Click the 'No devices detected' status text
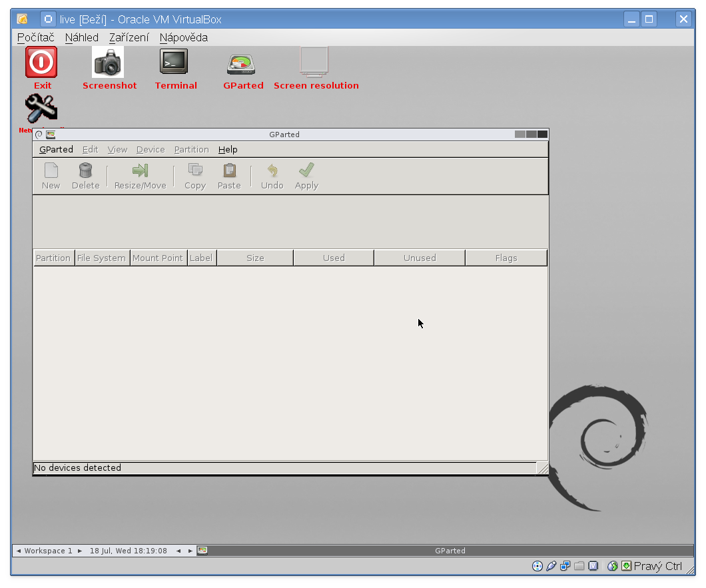 77,467
